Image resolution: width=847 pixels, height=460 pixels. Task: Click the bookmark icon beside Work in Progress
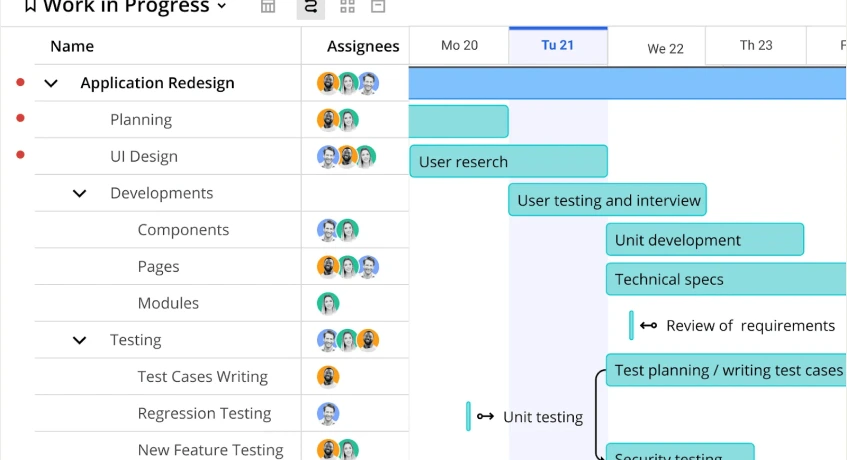[x=30, y=7]
